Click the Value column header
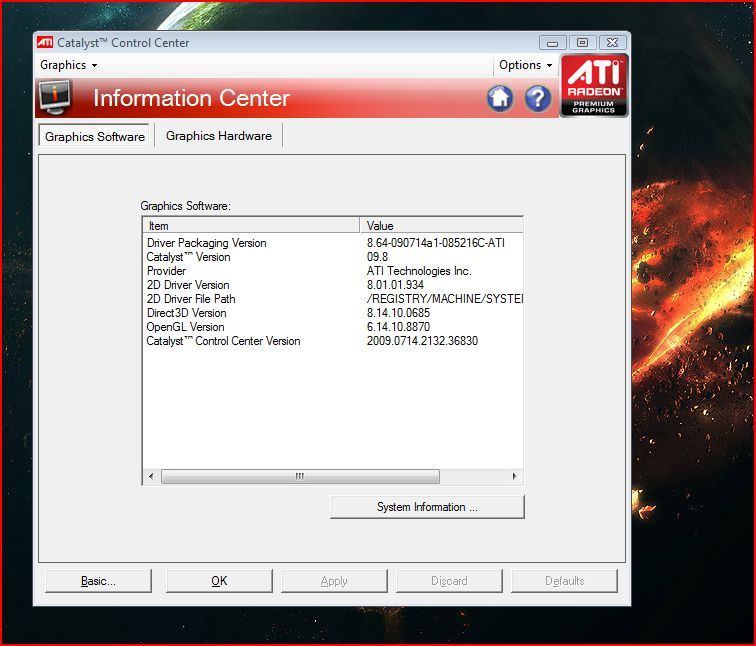 click(442, 226)
